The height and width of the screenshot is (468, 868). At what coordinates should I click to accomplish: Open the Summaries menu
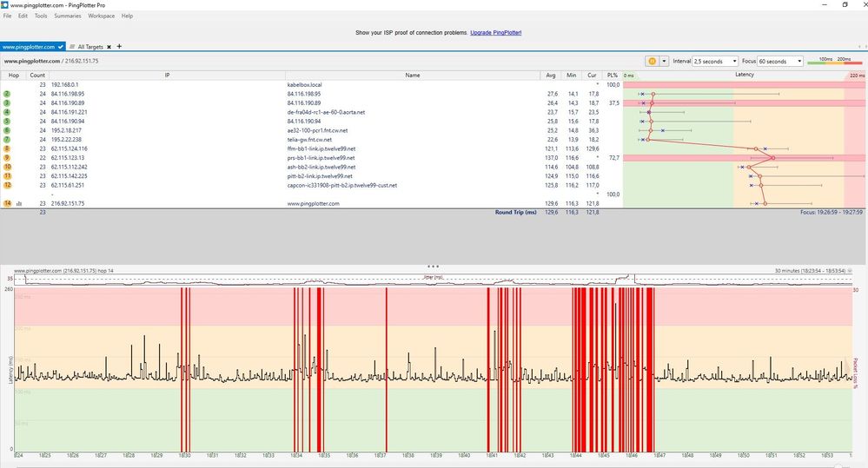(68, 16)
